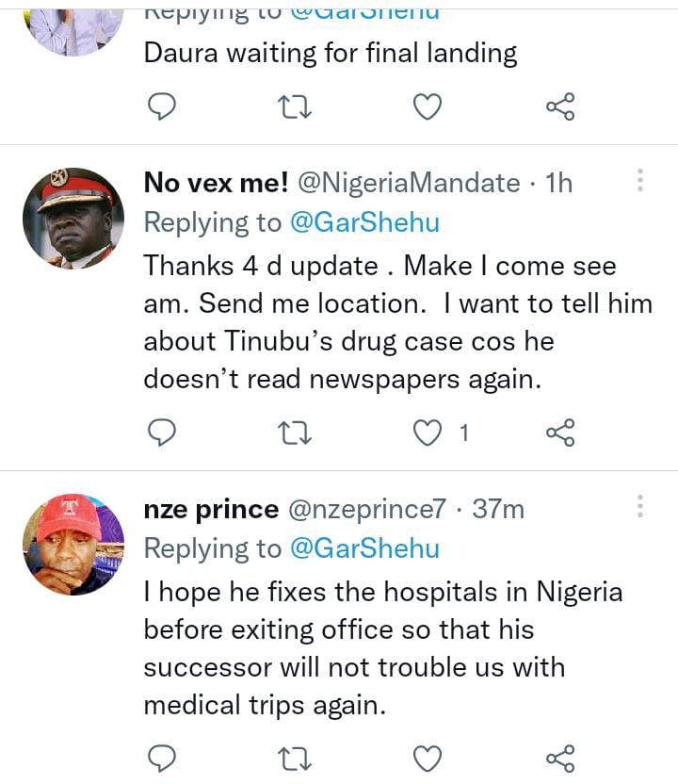Retweet the NigeriaMandate tweet about Tinubu
Screen dimensions: 678x784
[x=295, y=433]
